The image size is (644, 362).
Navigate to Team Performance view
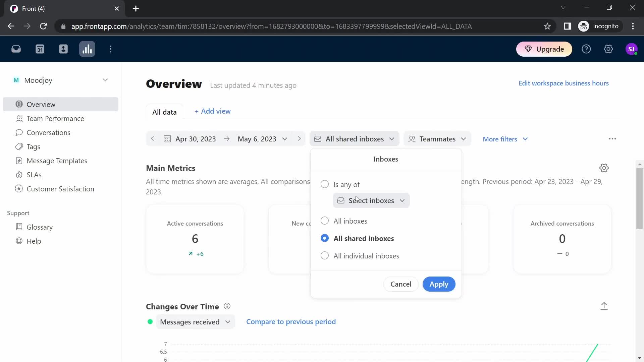coord(55,118)
